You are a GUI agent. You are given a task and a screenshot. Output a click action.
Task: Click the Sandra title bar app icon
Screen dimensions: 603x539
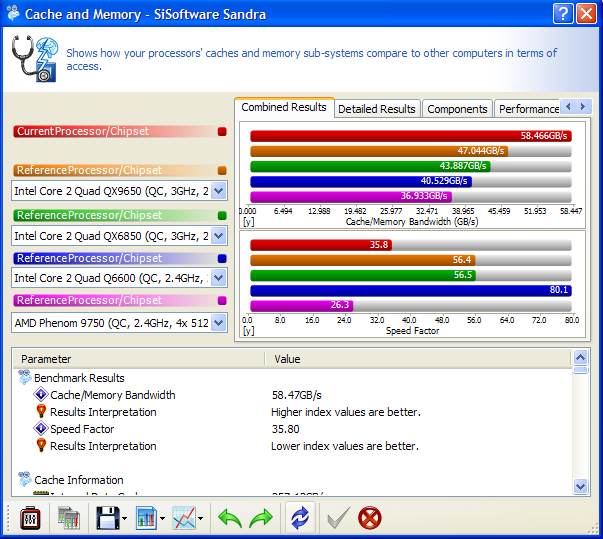click(13, 13)
